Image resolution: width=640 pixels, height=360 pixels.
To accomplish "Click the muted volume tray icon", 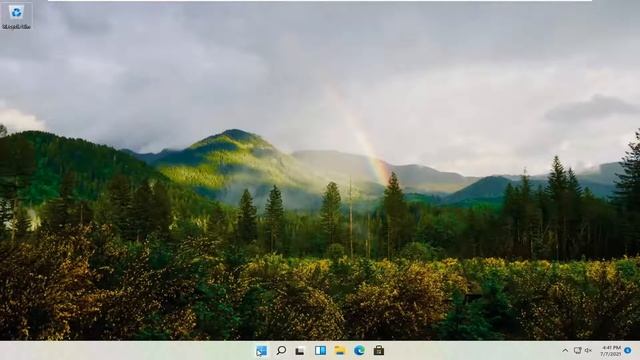I will (x=588, y=350).
